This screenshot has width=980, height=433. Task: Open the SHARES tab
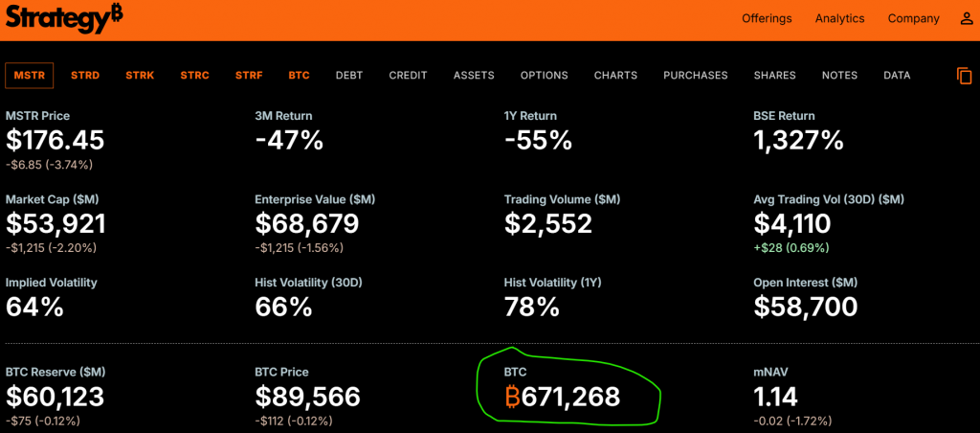(775, 75)
